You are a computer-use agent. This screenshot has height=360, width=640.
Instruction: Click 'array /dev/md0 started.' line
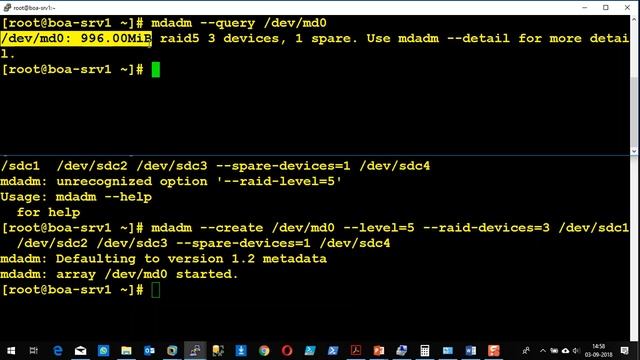coord(119,274)
